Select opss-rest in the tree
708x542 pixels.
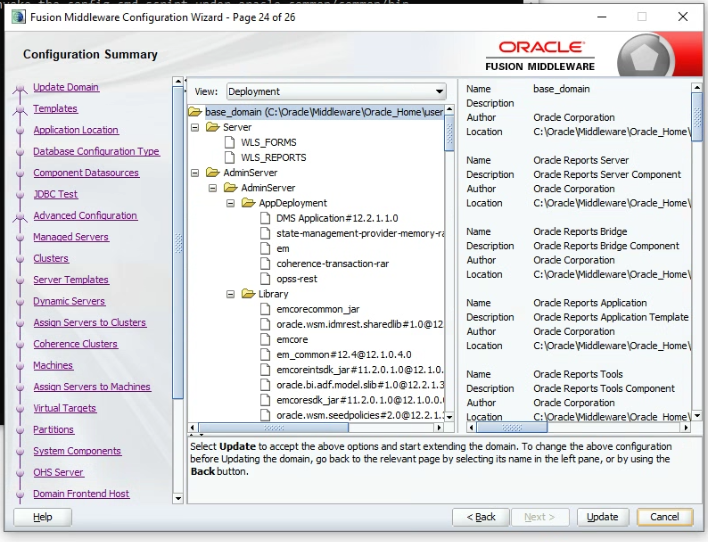coord(297,279)
